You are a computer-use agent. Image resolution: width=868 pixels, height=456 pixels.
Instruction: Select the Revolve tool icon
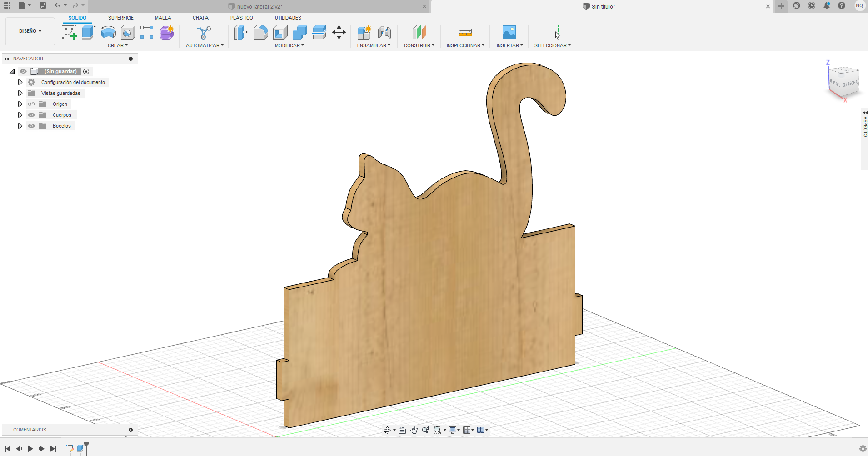pos(108,32)
